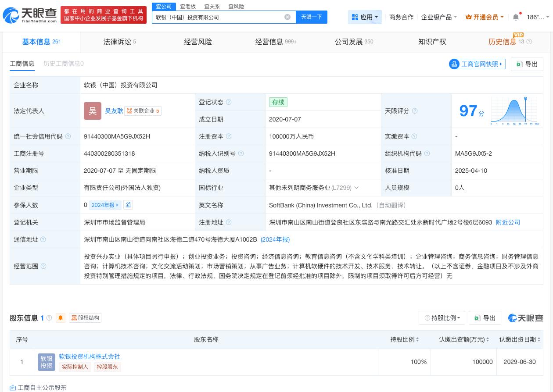Click the help icon beside 天眼评分
Viewport: 553px width, 392px height.
pos(415,111)
